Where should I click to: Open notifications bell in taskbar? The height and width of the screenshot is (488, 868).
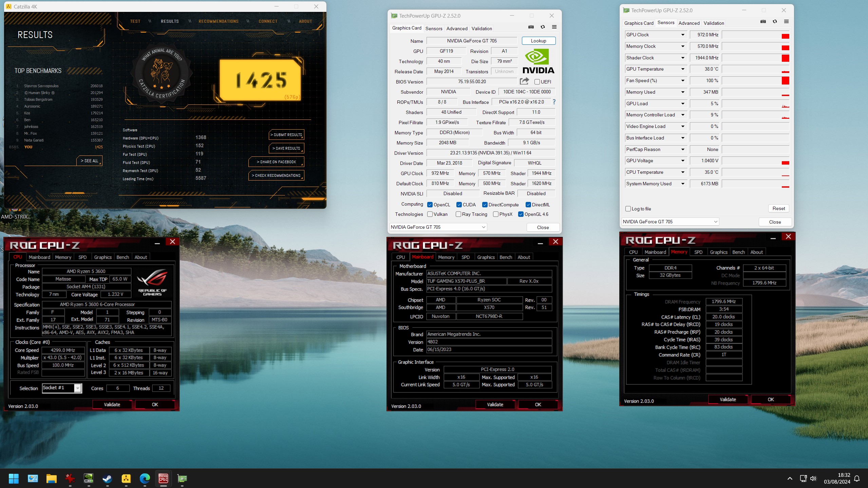(857, 478)
